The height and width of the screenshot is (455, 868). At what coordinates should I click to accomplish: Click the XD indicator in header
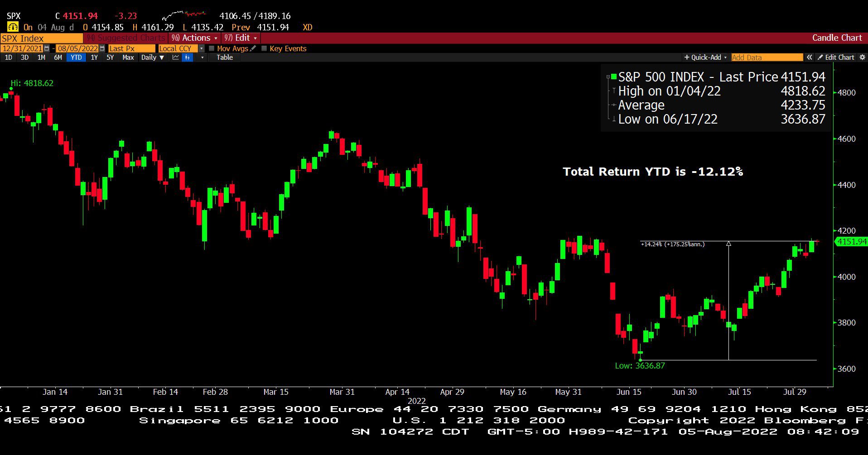308,27
